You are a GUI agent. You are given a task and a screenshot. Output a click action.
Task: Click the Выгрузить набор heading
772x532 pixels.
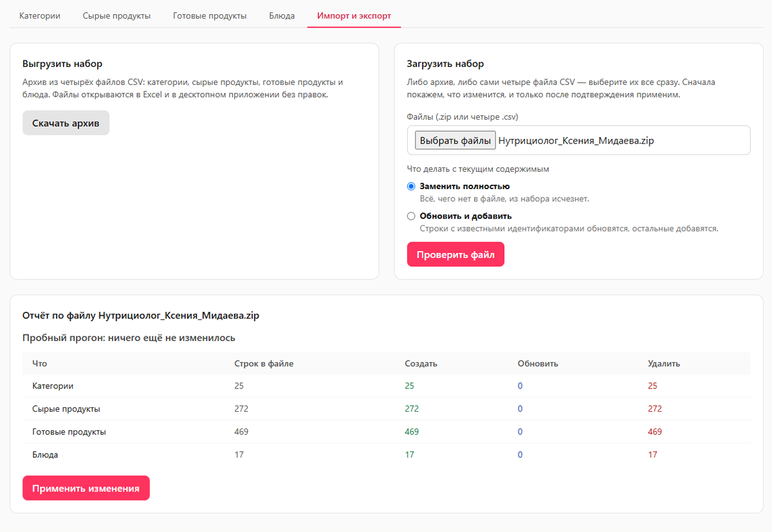[62, 64]
